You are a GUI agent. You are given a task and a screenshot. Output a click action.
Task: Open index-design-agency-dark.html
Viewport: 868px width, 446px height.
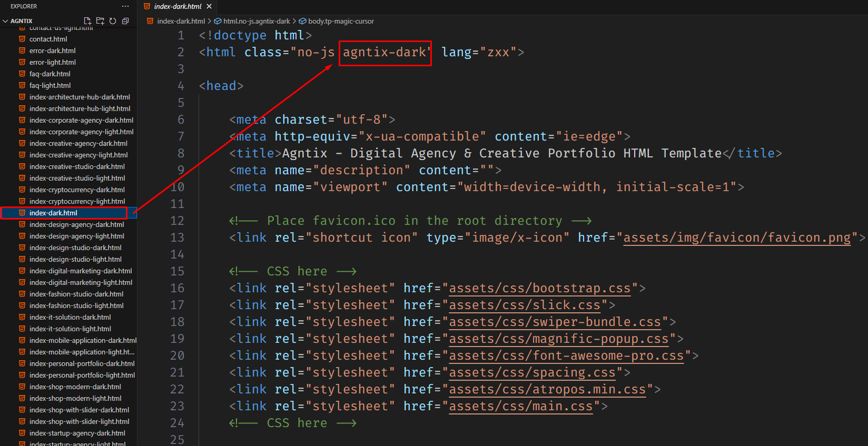pos(76,225)
